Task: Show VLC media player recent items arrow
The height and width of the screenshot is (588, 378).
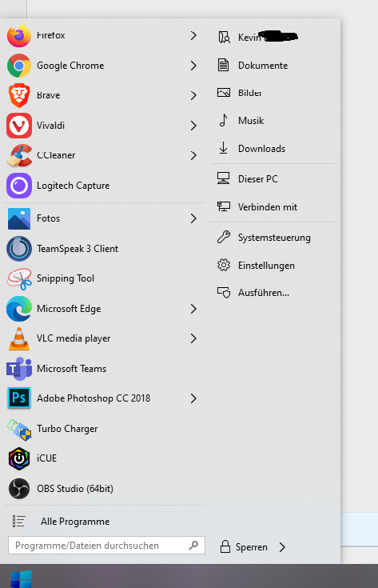Action: coord(193,338)
